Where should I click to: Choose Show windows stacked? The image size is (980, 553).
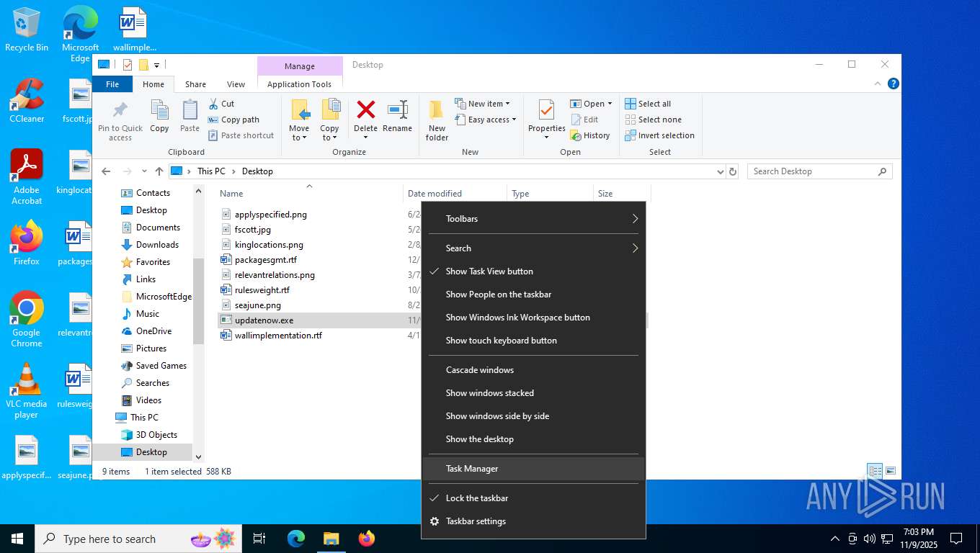[x=534, y=393]
